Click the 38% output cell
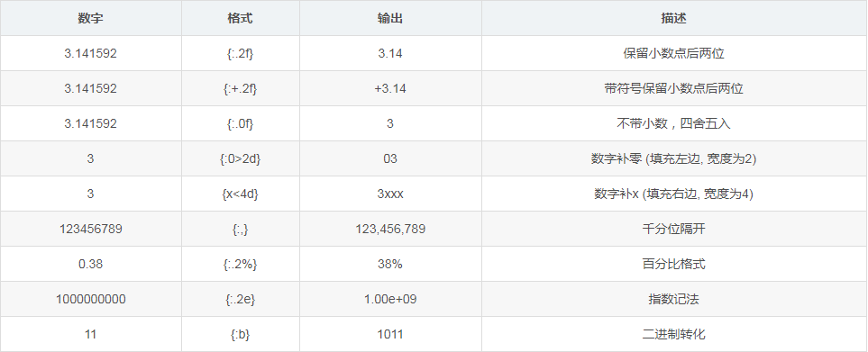The height and width of the screenshot is (352, 868). pos(390,264)
